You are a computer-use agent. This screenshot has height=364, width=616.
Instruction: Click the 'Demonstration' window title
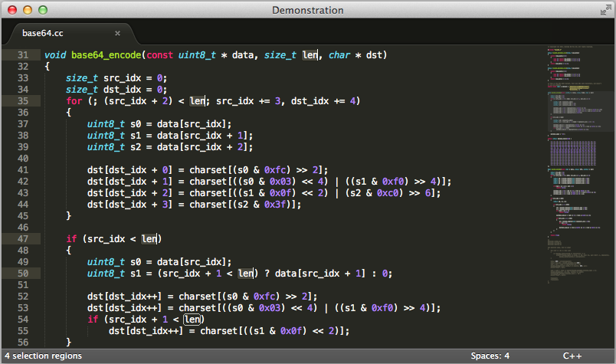307,10
